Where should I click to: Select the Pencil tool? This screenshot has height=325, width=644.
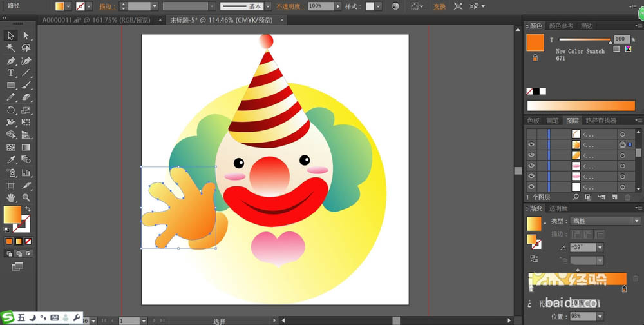[x=11, y=97]
